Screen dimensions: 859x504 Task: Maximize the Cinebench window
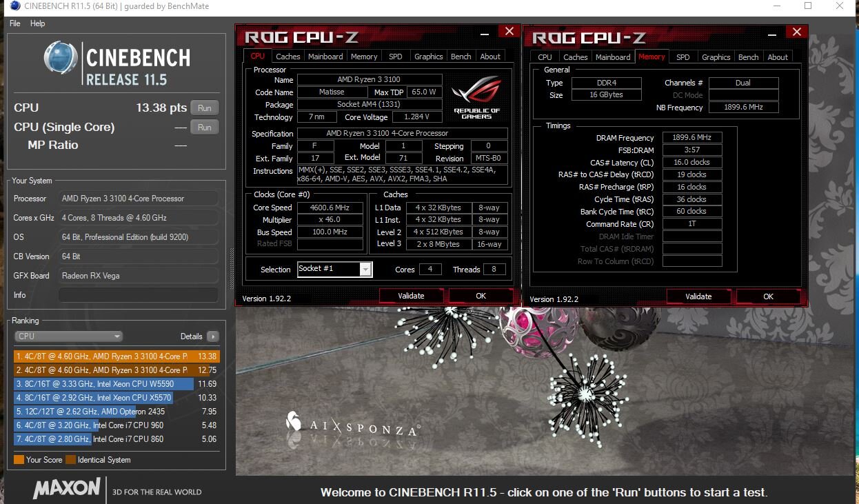(808, 6)
